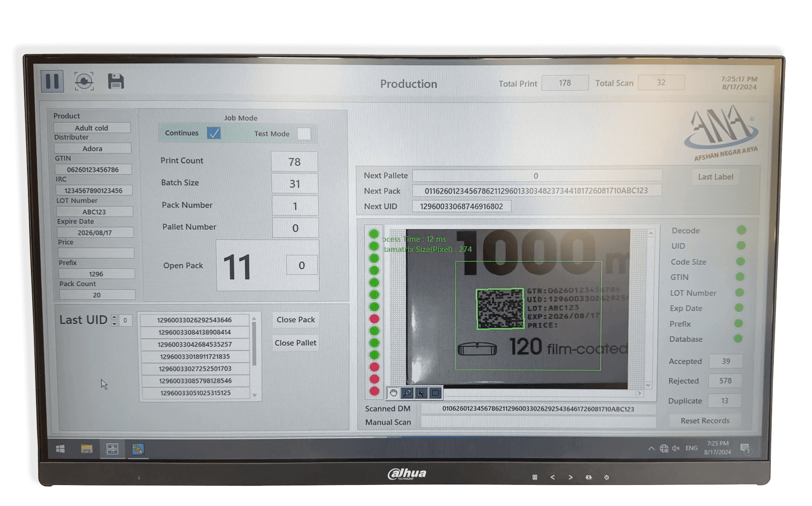Increase the Last UID stepper value
This screenshot has width=812, height=506.
(114, 317)
